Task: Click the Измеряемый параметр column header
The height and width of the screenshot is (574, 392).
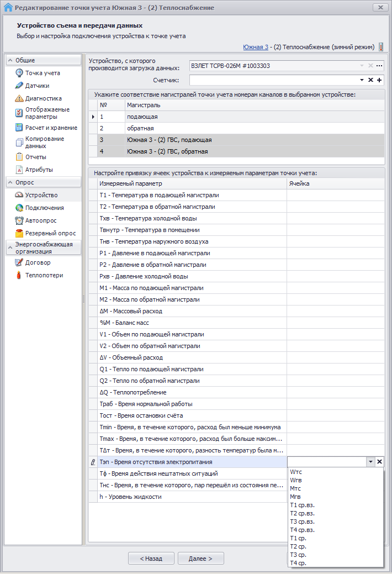Action: [x=192, y=183]
